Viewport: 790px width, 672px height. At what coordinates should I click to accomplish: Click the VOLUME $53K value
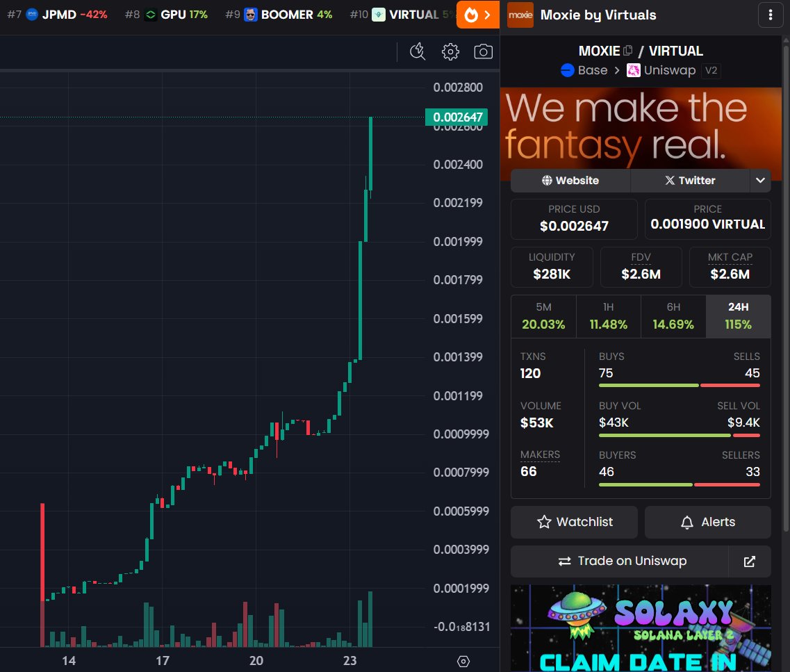536,423
